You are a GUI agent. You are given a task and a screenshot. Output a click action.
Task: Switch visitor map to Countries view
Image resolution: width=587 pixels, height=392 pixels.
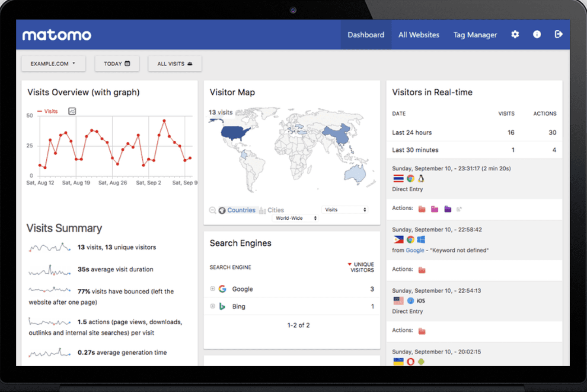coord(241,210)
